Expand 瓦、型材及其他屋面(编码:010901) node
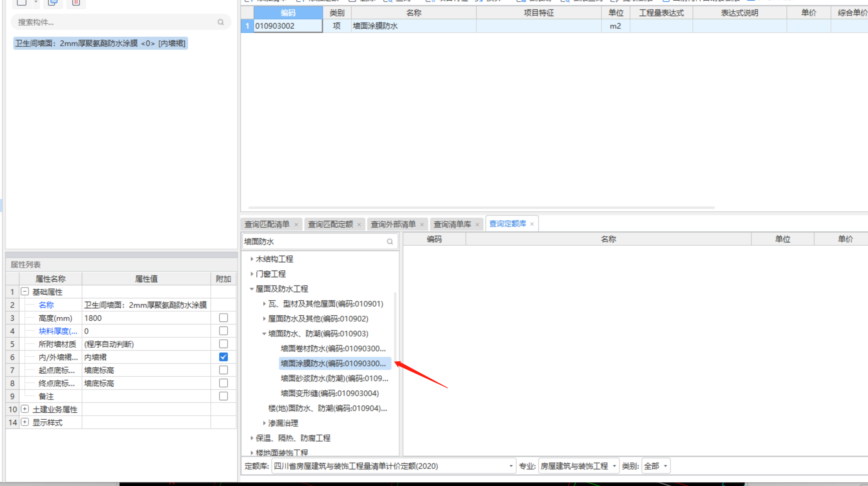Screen dimensions: 868x486 pyautogui.click(x=264, y=304)
